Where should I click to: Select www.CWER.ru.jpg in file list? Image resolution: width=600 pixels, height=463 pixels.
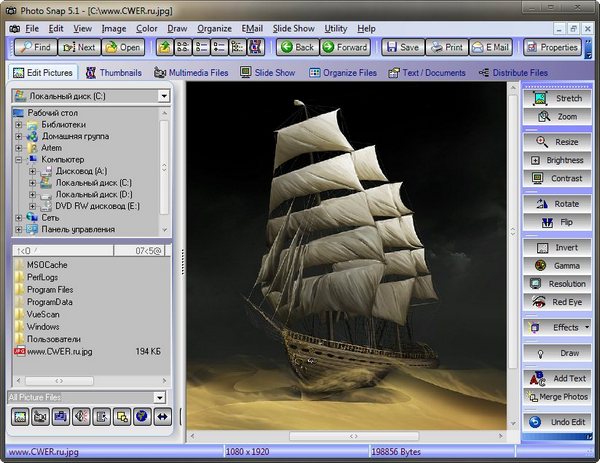pos(61,352)
